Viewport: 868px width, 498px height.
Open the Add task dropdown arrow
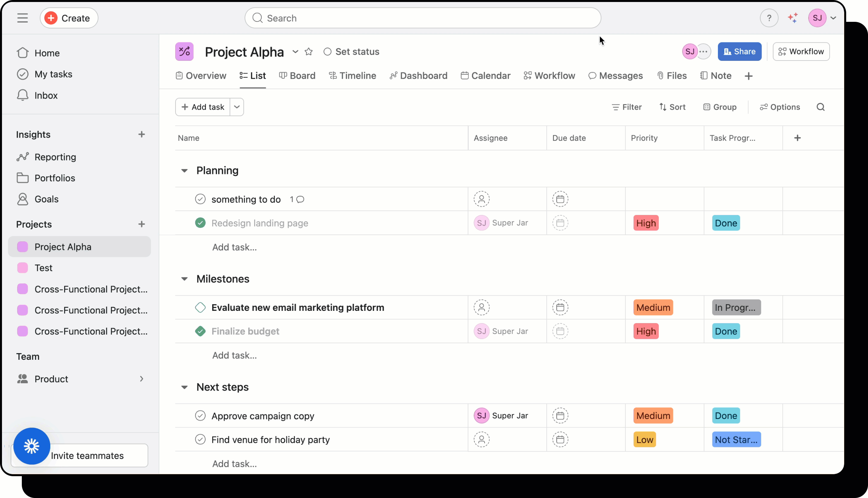[x=237, y=107]
